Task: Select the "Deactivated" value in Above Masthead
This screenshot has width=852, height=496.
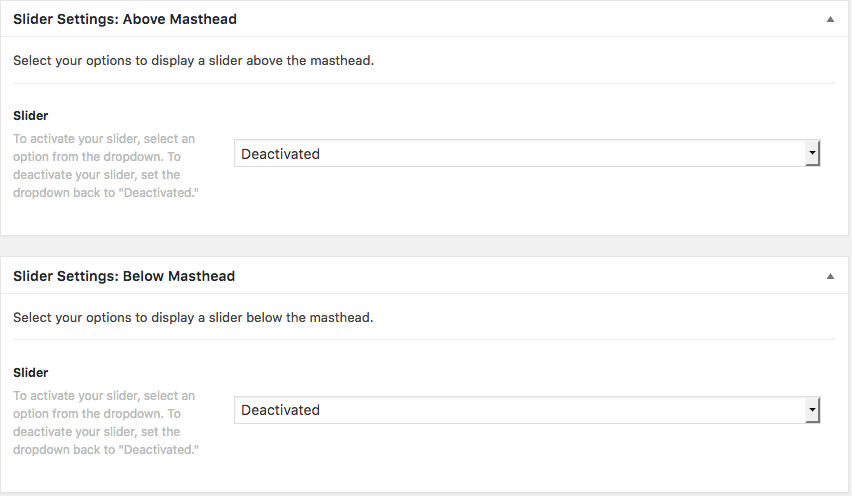Action: click(x=281, y=154)
